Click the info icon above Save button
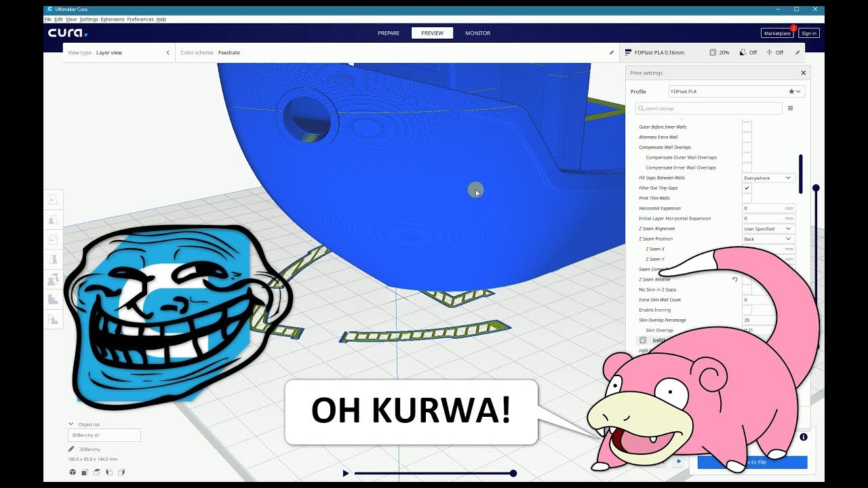Viewport: 868px width, 488px height. pos(804,437)
